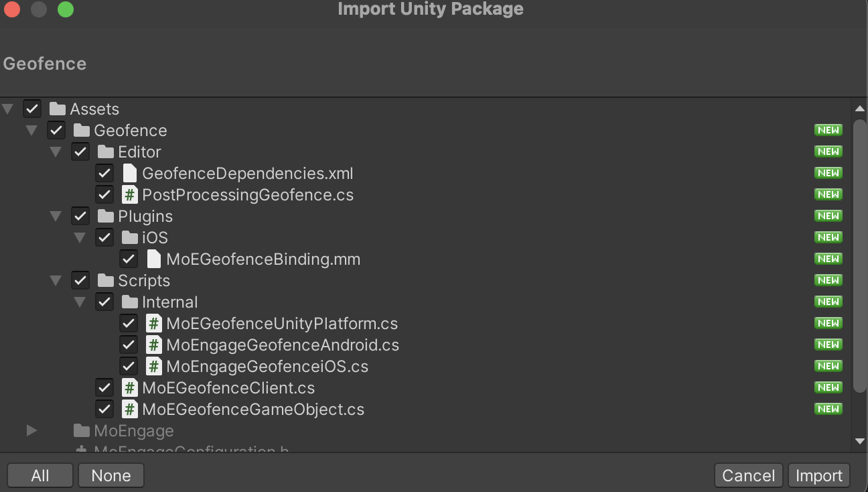Click the file icon beside GeofenceDependencies.xml
The height and width of the screenshot is (492, 868).
130,174
